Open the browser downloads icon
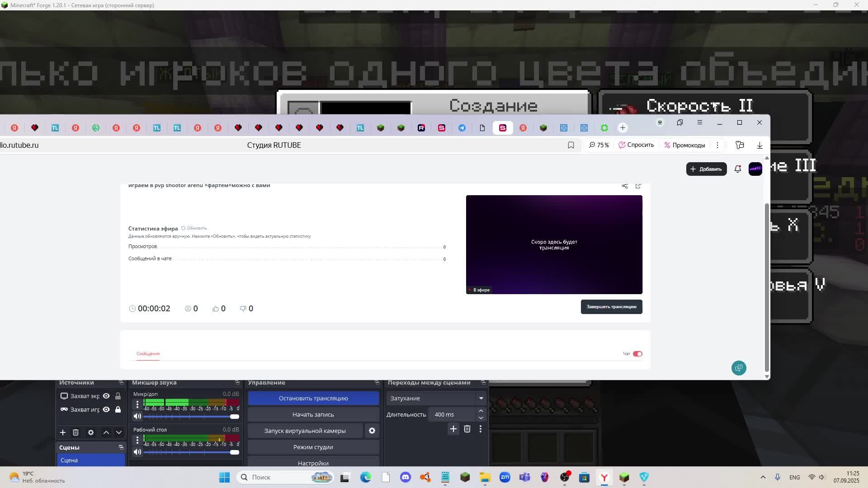This screenshot has width=868, height=488. click(x=759, y=145)
